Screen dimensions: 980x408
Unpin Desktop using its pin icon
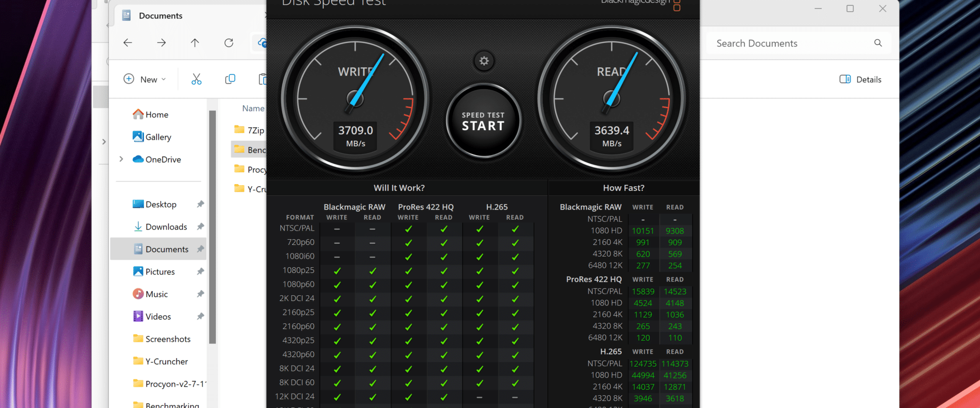[x=200, y=205]
